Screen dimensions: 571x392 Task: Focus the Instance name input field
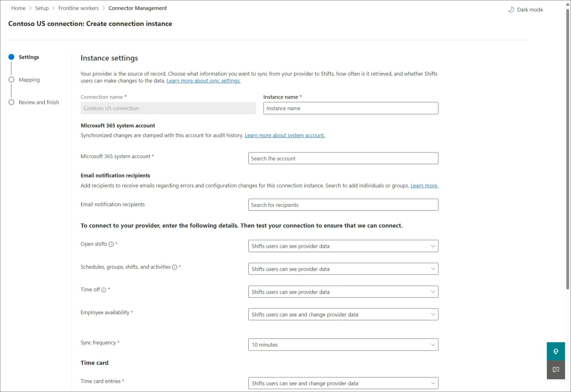[351, 108]
